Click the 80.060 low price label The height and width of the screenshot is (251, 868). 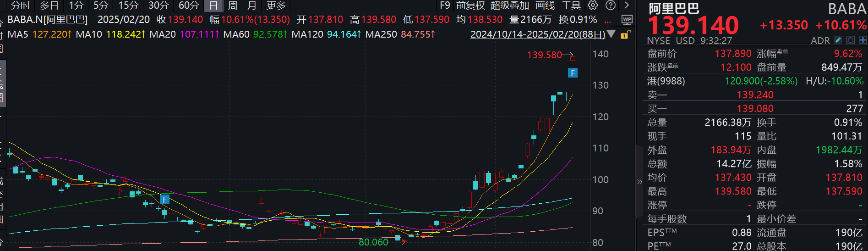click(373, 242)
